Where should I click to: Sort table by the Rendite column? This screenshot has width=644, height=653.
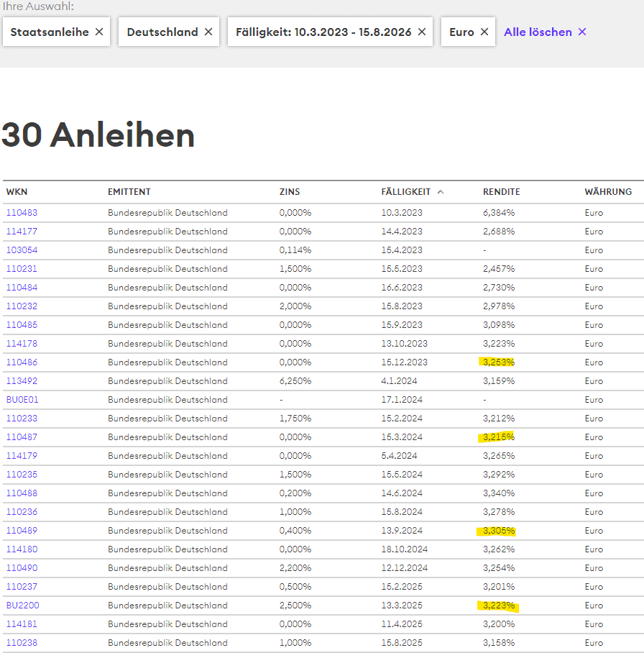click(x=501, y=192)
